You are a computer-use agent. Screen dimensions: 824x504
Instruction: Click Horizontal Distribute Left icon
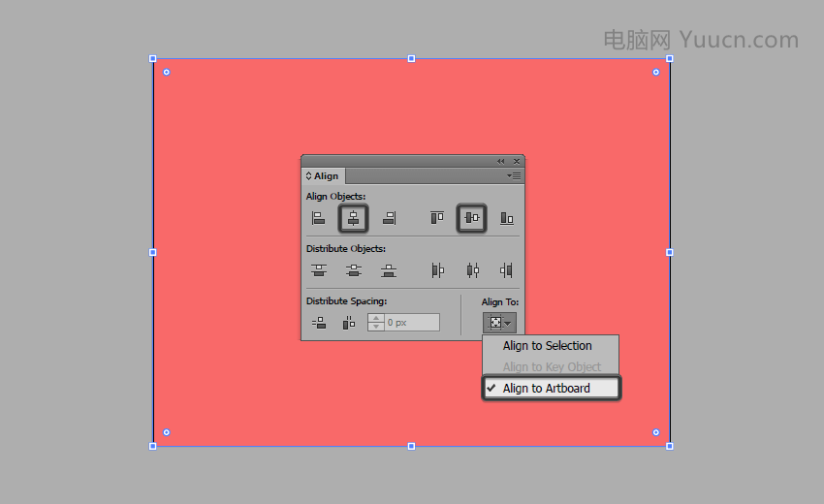tap(437, 270)
